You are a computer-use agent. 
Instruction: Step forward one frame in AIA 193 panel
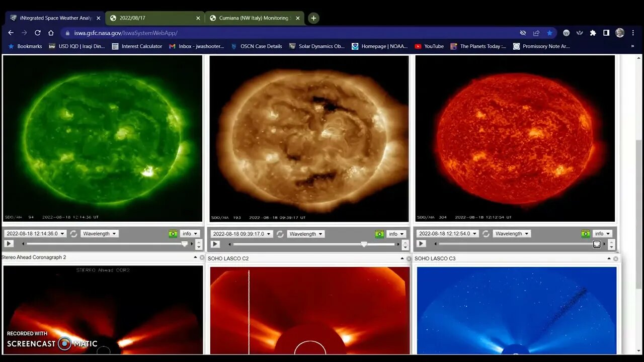click(x=398, y=244)
